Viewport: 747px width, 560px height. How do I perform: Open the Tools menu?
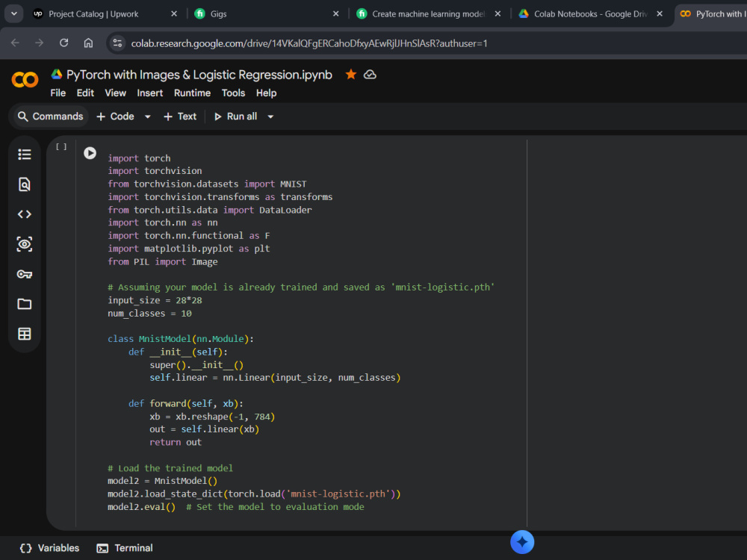click(233, 93)
